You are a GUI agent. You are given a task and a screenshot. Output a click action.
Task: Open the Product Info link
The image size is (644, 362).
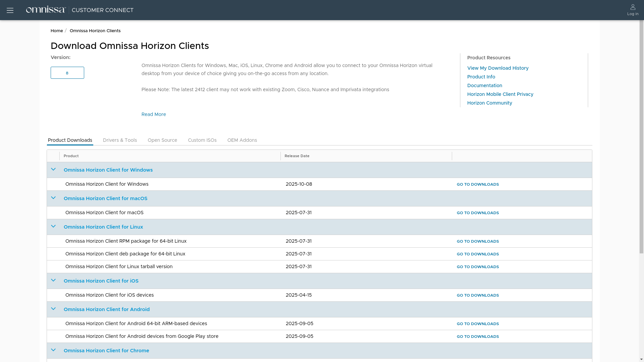click(481, 77)
